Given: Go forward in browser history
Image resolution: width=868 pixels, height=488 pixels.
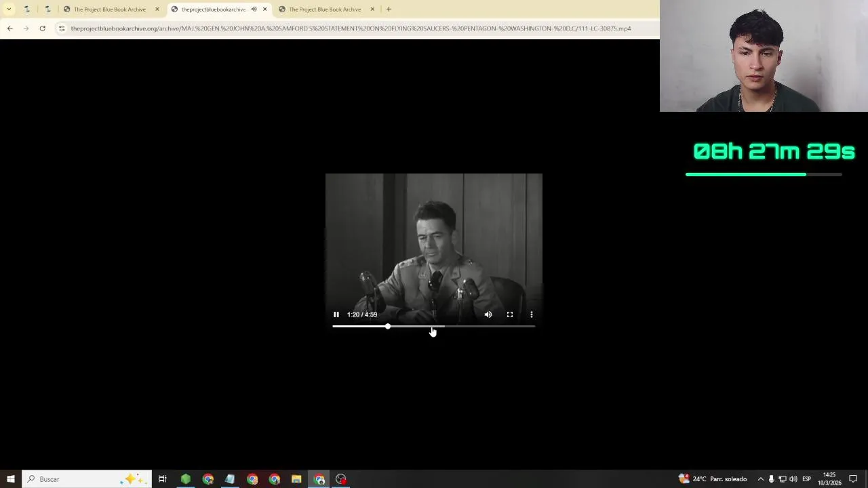Looking at the screenshot, I should 26,28.
